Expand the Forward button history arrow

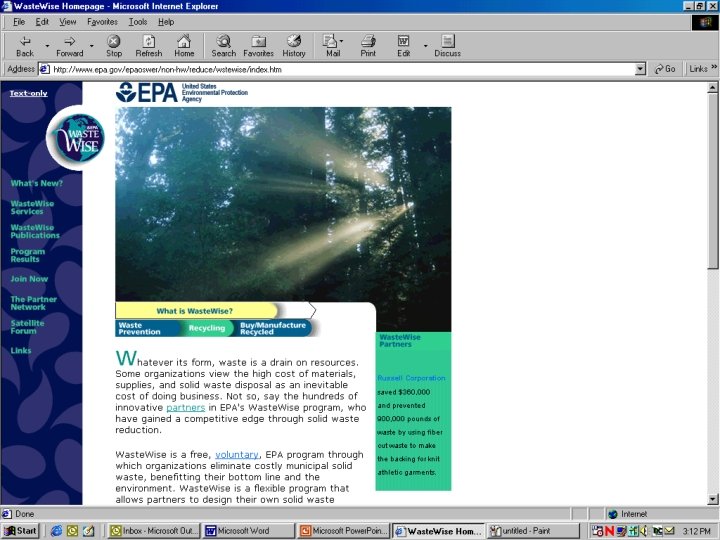pos(92,46)
